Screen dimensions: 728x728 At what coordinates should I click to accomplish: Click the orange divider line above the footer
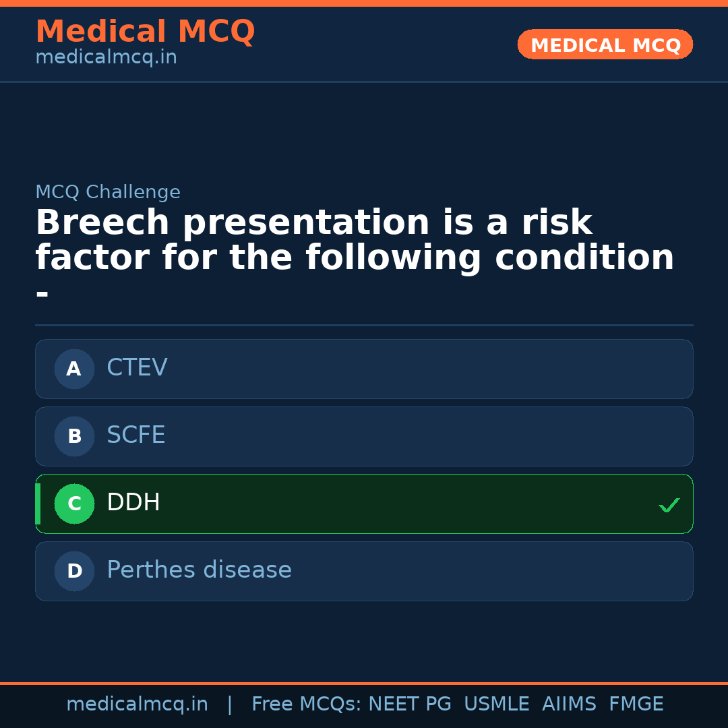tap(364, 681)
